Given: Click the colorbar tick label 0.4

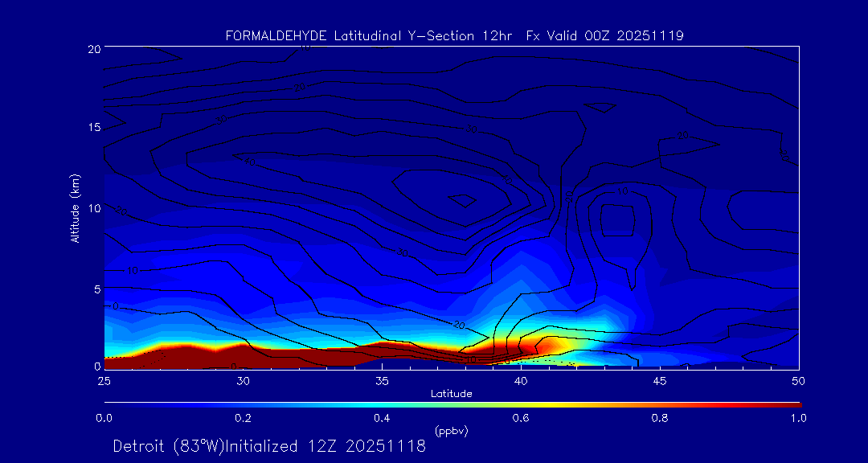Looking at the screenshot, I should click(x=382, y=418).
